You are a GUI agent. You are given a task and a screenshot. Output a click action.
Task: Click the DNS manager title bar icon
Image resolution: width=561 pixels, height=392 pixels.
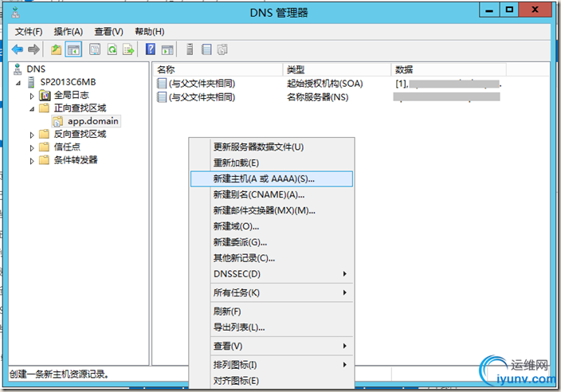coord(15,13)
